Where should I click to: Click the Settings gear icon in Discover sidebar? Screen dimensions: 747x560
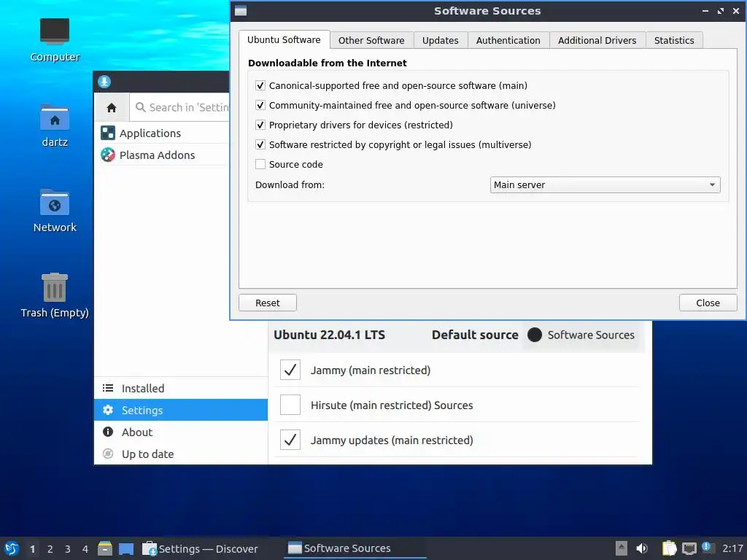tap(108, 410)
